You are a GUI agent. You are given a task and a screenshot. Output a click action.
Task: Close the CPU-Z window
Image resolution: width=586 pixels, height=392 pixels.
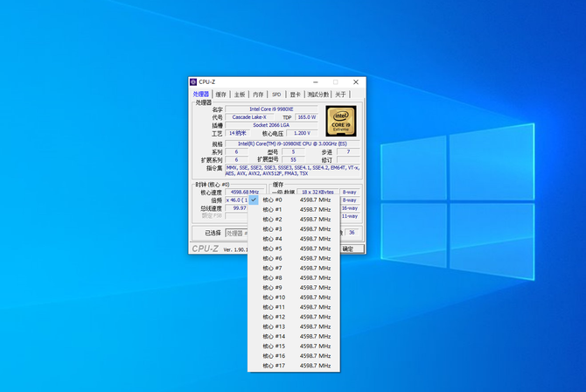coord(356,82)
